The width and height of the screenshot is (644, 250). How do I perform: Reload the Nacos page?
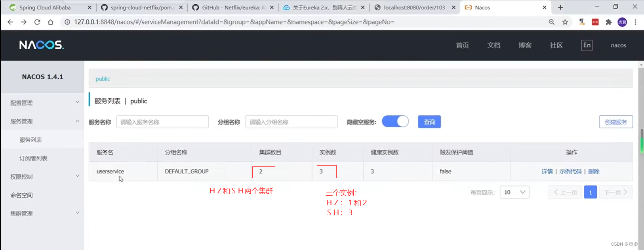(x=37, y=22)
